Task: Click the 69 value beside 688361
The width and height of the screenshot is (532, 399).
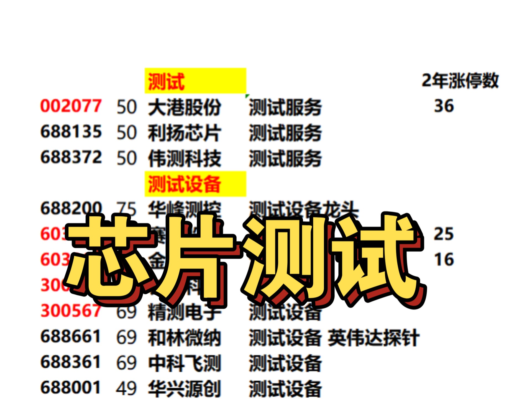Action: pyautogui.click(x=127, y=363)
